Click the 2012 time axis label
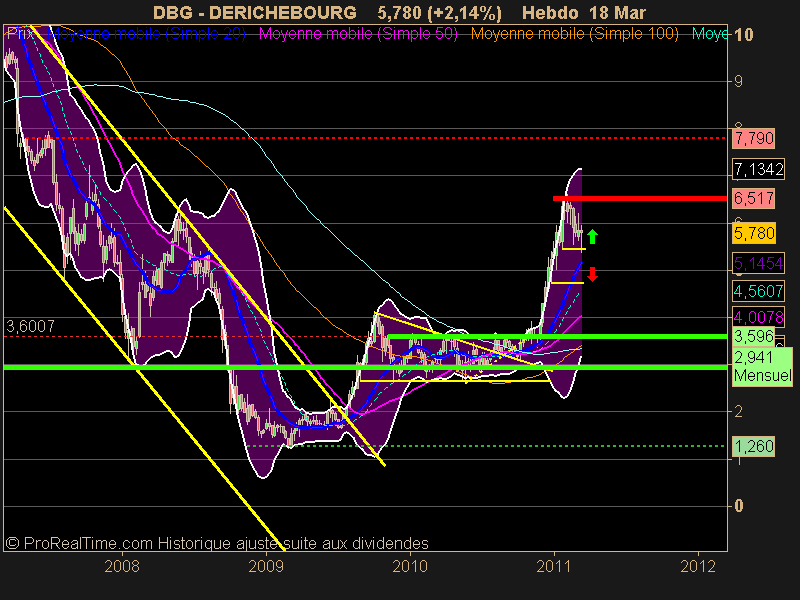This screenshot has height=600, width=800. (x=698, y=566)
